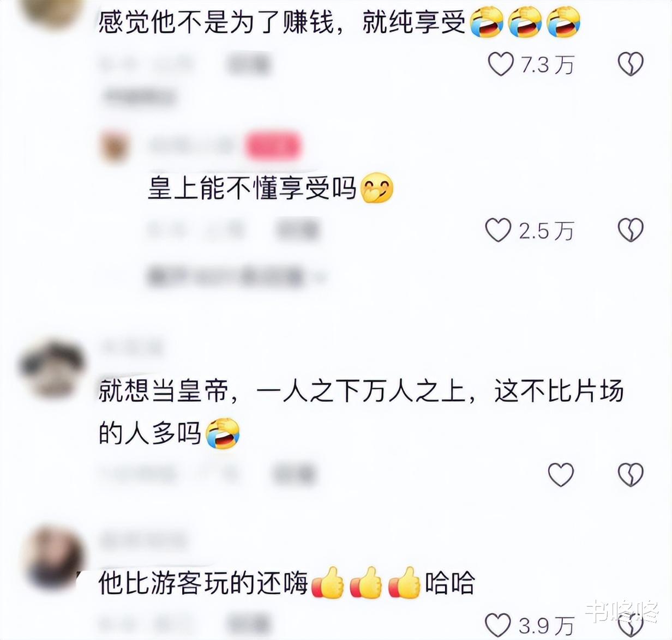Like the comment with 7.3万 likes
Viewport: 672px width, 640px height.
pyautogui.click(x=500, y=65)
